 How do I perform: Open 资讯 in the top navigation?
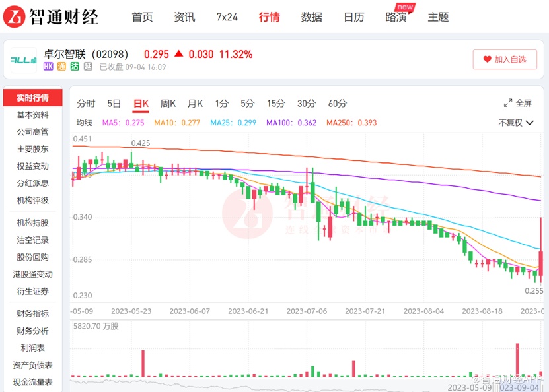point(184,16)
